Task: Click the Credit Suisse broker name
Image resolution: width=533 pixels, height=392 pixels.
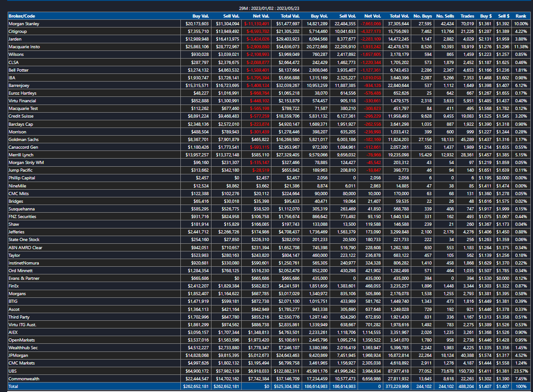Action: 21,116
